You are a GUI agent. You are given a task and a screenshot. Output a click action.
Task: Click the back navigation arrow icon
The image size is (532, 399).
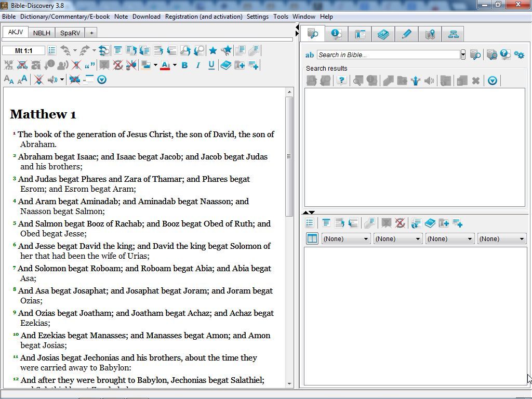(65, 50)
